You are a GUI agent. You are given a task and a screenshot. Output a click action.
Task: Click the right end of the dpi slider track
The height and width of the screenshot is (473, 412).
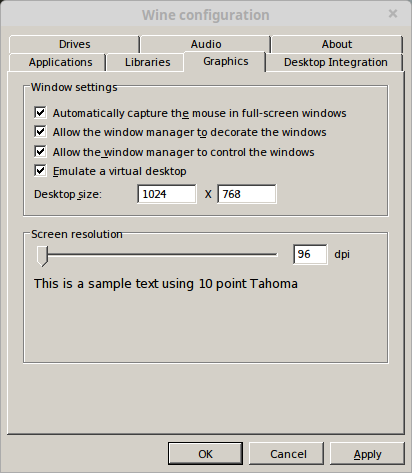[x=275, y=254]
